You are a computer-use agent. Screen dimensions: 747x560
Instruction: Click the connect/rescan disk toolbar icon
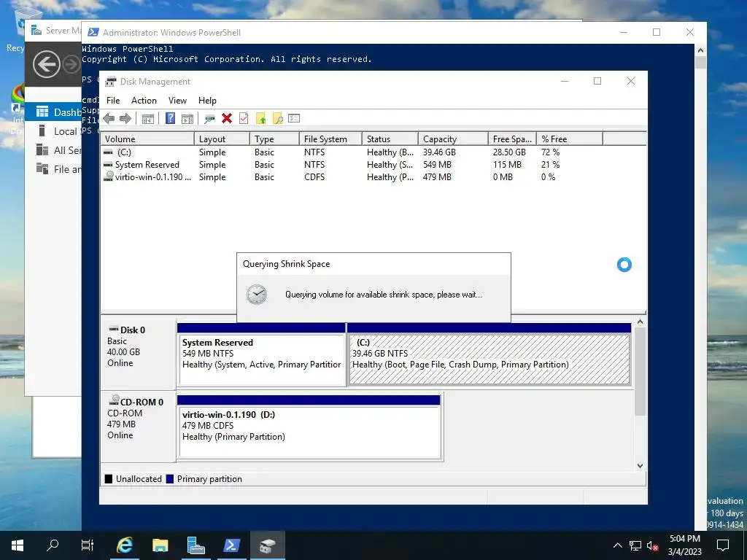(209, 119)
